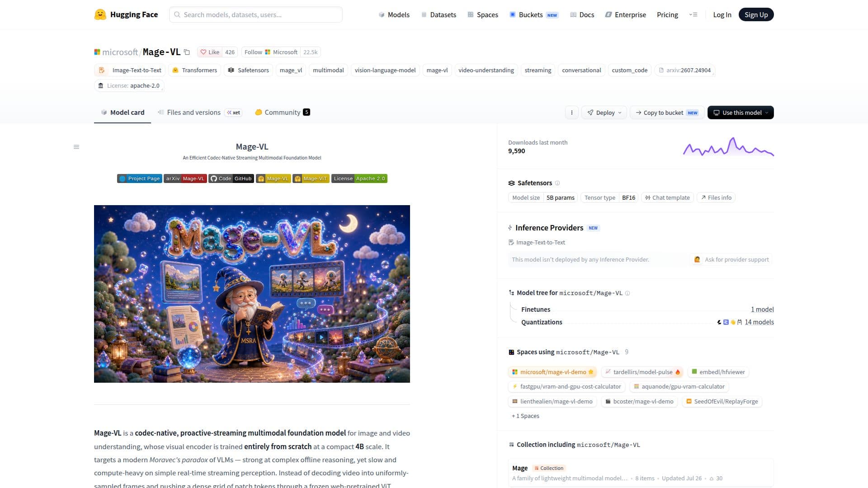Select the video-understanding tag

(x=486, y=70)
